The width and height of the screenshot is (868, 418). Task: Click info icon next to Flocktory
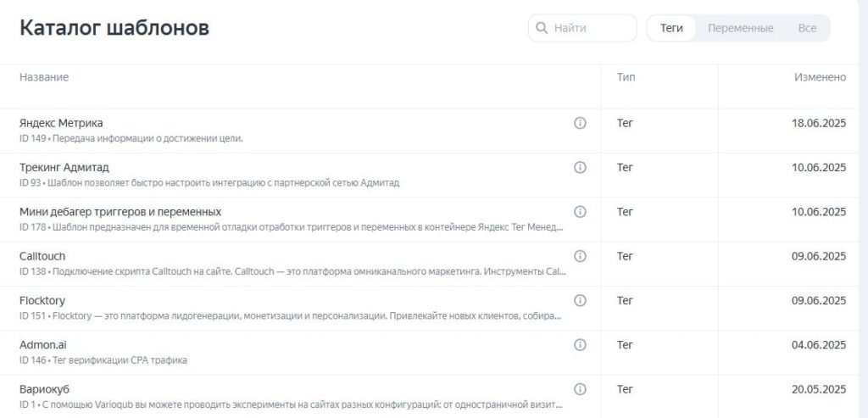point(580,300)
